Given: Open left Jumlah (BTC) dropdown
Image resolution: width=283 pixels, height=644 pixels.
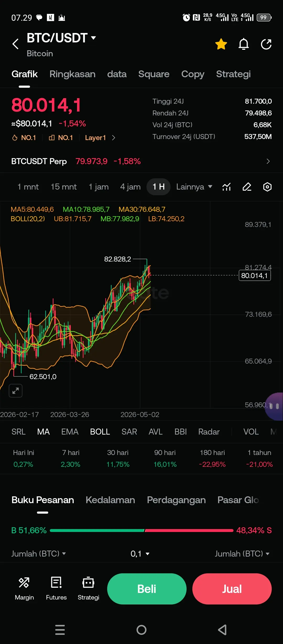Looking at the screenshot, I should click(x=39, y=554).
